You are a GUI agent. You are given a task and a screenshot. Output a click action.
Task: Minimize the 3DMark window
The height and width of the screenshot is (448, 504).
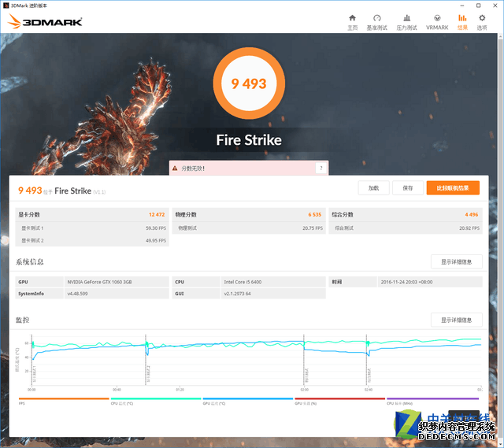(462, 6)
